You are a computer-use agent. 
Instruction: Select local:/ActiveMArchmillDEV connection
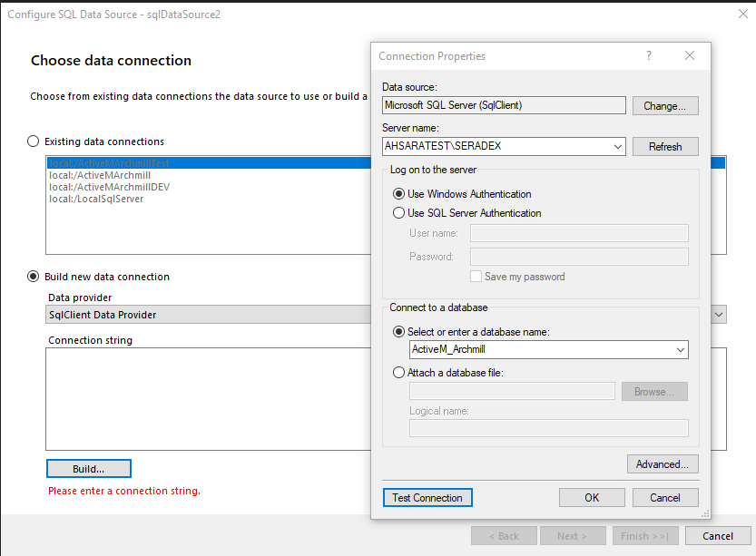pyautogui.click(x=110, y=187)
